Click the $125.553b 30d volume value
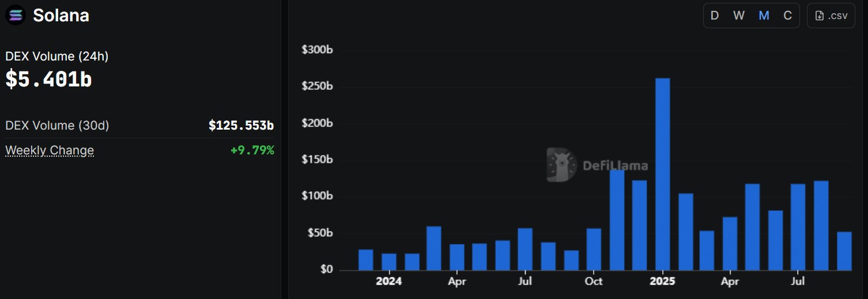 coord(241,126)
